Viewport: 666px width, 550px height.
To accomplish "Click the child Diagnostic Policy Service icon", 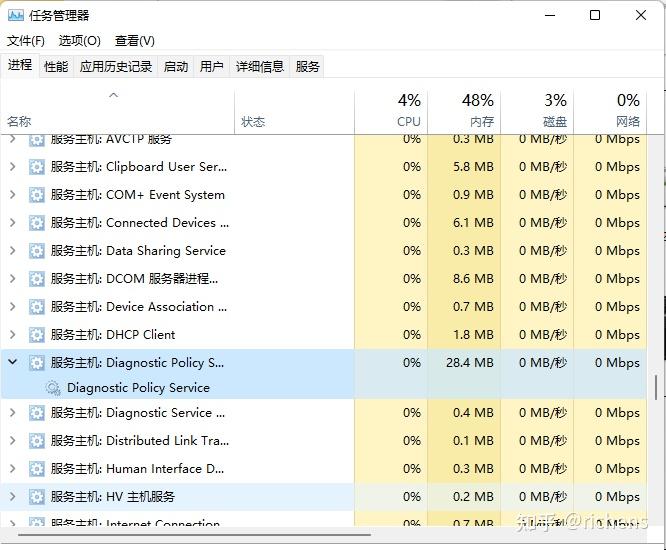I will point(53,388).
